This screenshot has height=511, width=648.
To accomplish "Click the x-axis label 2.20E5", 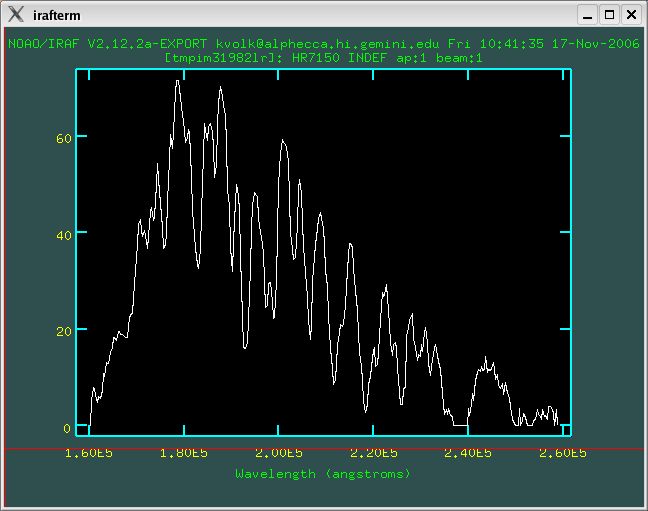I will pos(374,453).
